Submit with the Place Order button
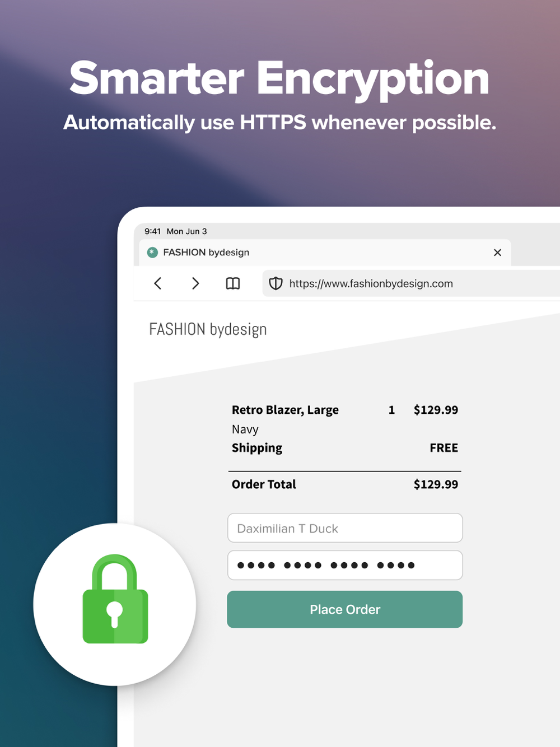This screenshot has height=747, width=560. click(x=345, y=609)
